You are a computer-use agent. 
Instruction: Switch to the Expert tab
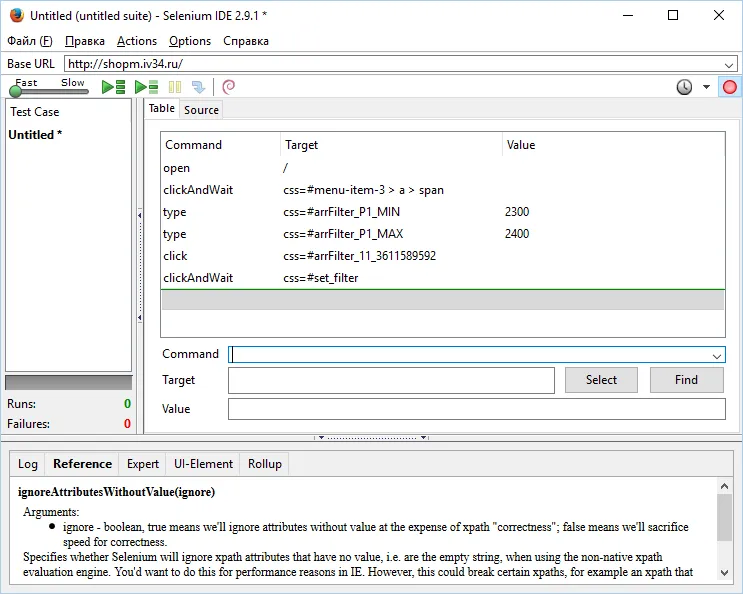tap(143, 464)
